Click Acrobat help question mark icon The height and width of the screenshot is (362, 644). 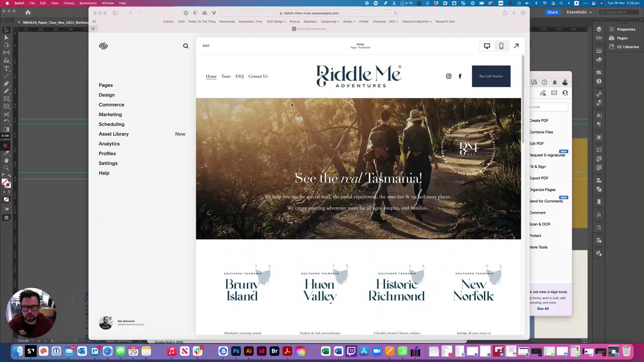[544, 82]
